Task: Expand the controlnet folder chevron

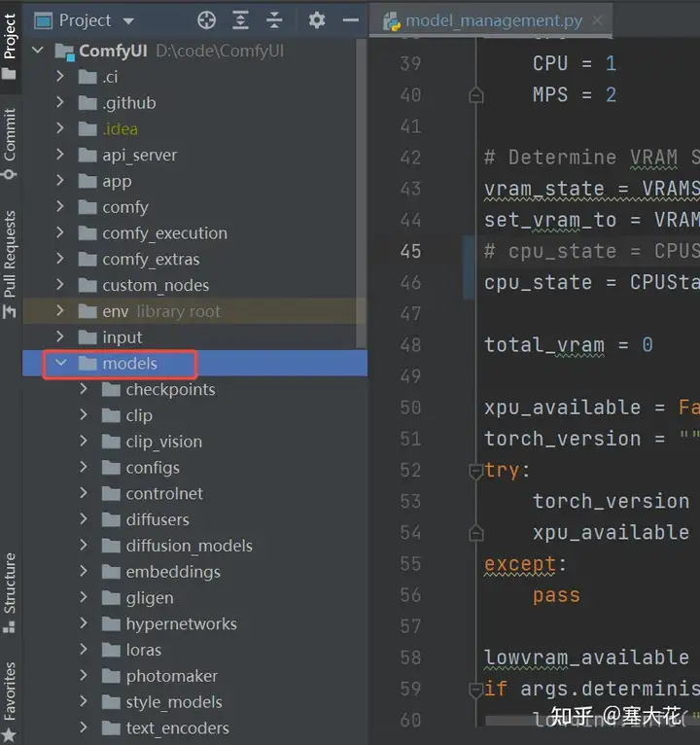Action: pyautogui.click(x=84, y=493)
